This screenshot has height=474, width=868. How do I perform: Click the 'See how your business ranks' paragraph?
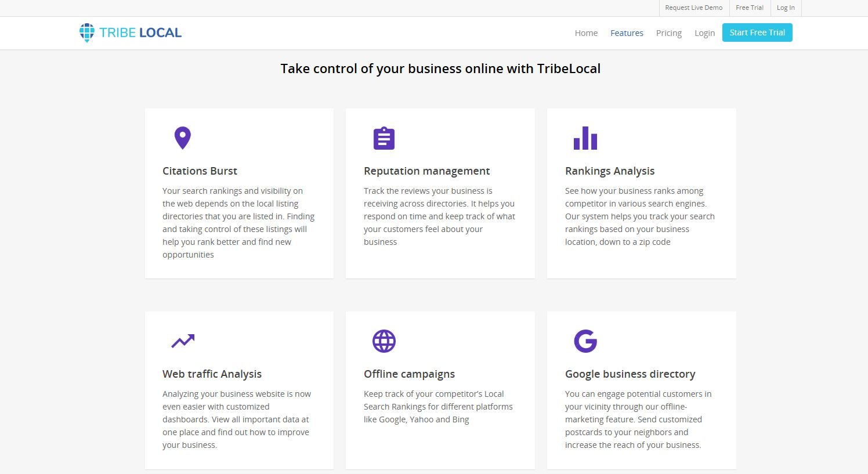point(640,216)
